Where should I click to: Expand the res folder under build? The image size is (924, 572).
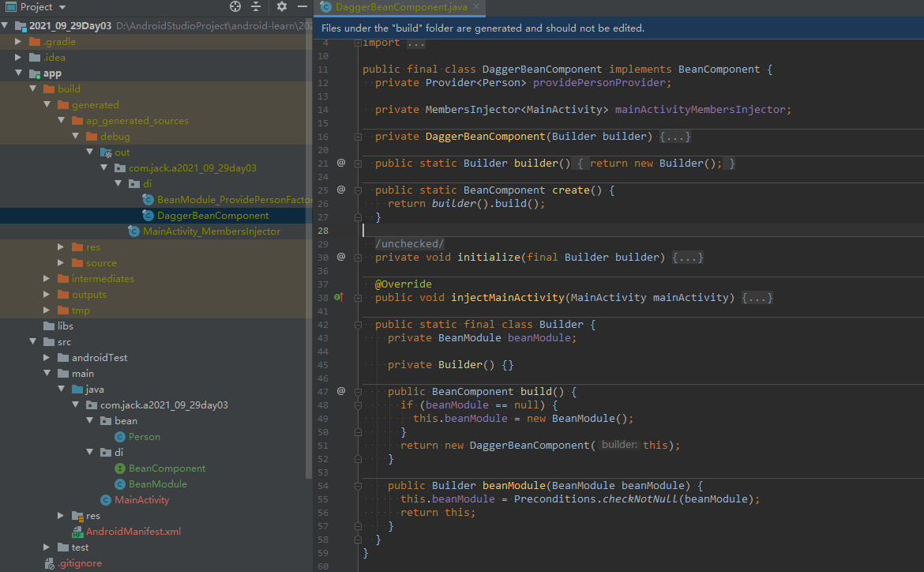pyautogui.click(x=62, y=246)
